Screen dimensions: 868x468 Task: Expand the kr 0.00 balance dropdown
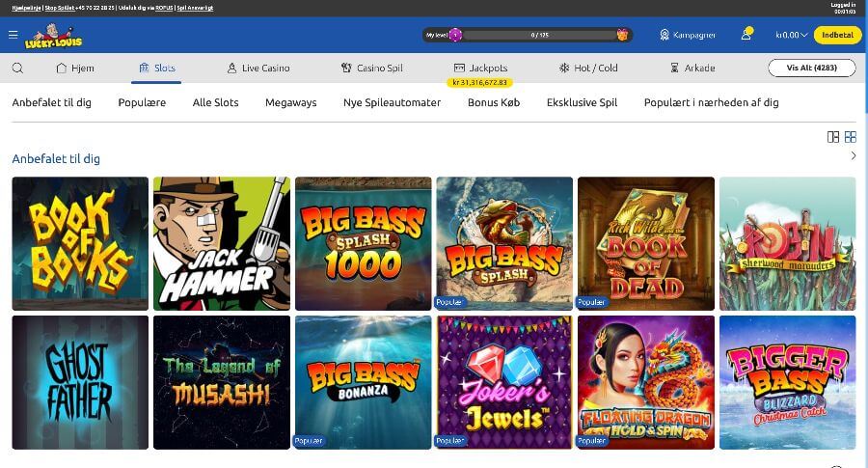pyautogui.click(x=792, y=35)
